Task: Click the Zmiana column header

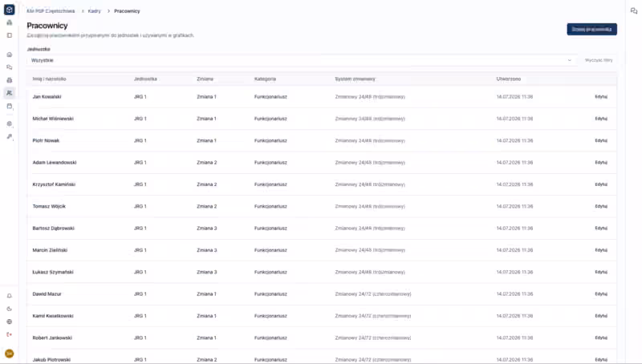Action: [x=205, y=79]
